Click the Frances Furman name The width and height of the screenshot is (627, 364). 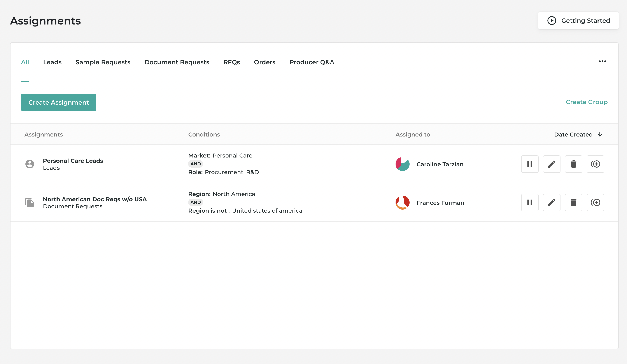pyautogui.click(x=440, y=203)
